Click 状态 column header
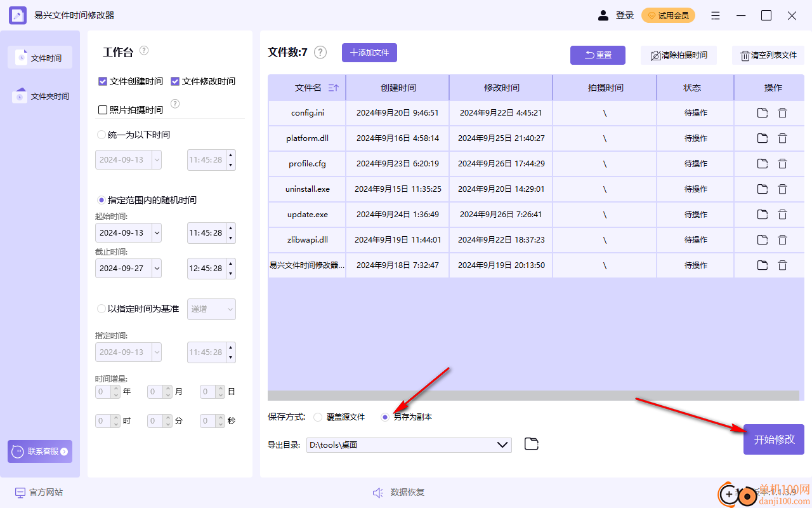 (x=695, y=88)
